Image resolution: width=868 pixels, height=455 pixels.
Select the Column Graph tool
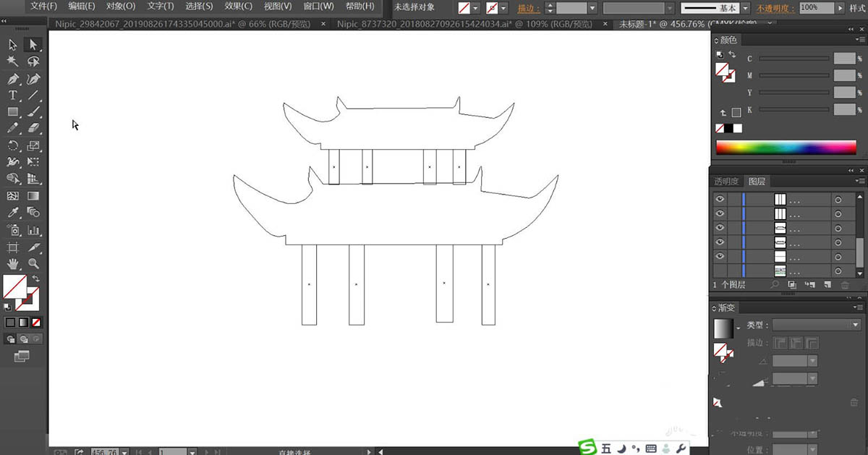pyautogui.click(x=33, y=230)
